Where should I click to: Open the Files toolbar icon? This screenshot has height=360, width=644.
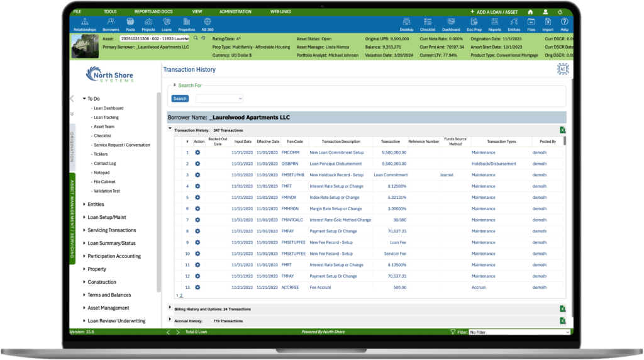[531, 25]
